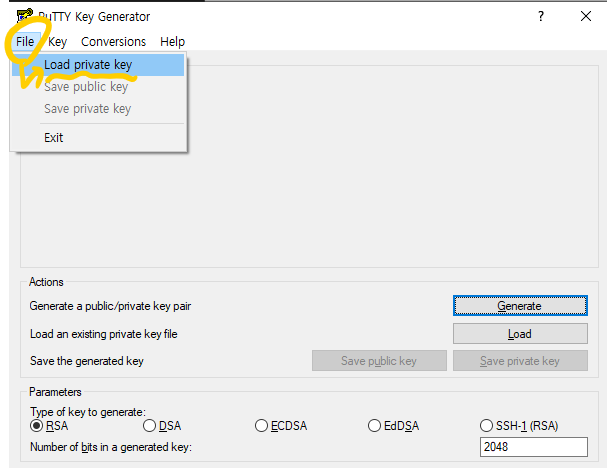
Task: Open the Conversions menu
Action: pyautogui.click(x=113, y=41)
